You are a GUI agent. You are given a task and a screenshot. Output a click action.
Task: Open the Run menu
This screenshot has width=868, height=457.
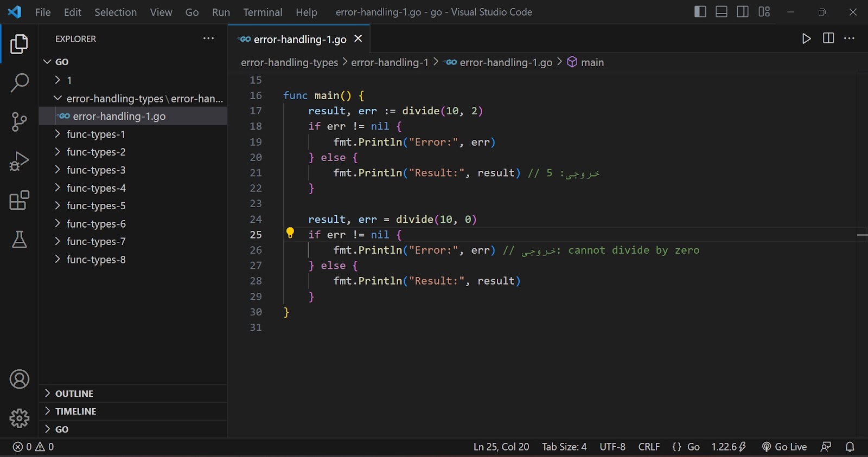pyautogui.click(x=221, y=12)
